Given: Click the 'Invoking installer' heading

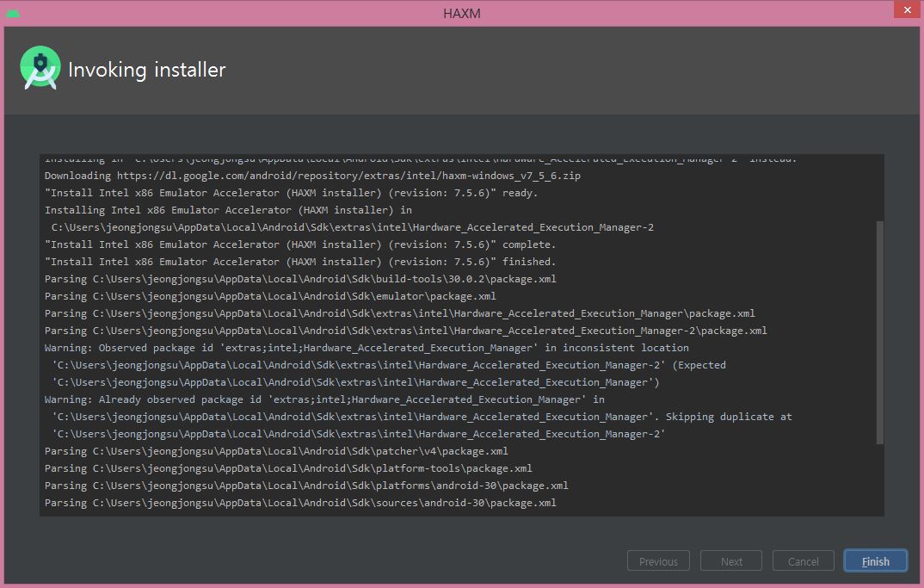Looking at the screenshot, I should 147,70.
